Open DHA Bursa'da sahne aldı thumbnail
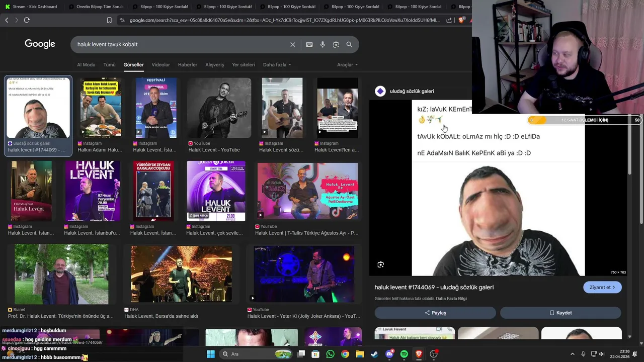Viewport: 644px width, 362px height. pyautogui.click(x=181, y=274)
